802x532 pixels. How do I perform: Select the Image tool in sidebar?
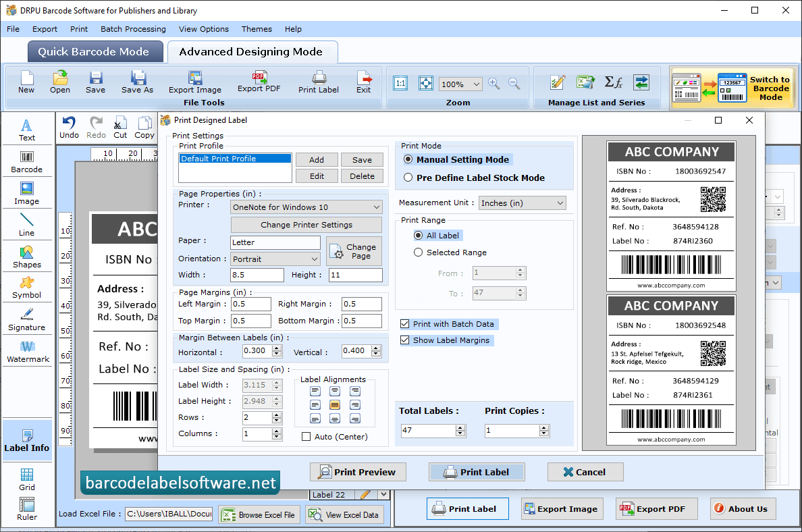pyautogui.click(x=26, y=193)
